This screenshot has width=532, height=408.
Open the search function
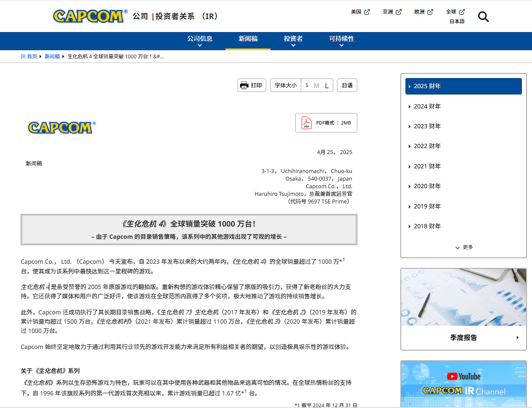click(483, 16)
